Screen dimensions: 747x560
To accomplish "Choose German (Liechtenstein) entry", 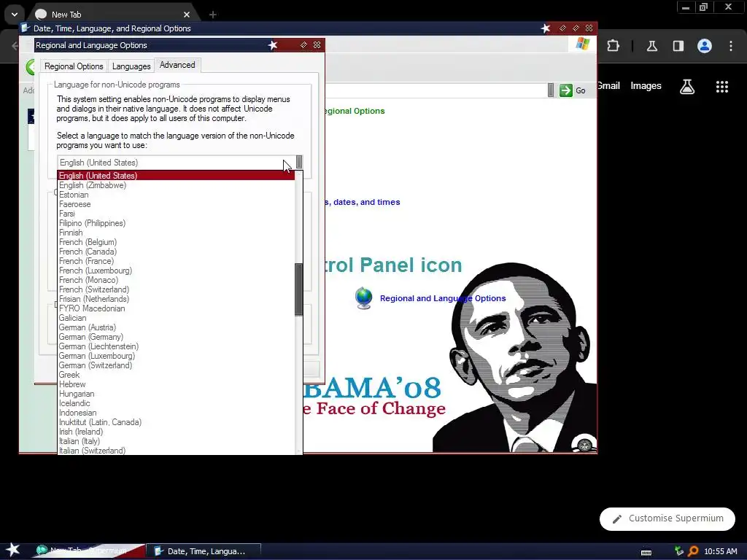I will [x=176, y=346].
